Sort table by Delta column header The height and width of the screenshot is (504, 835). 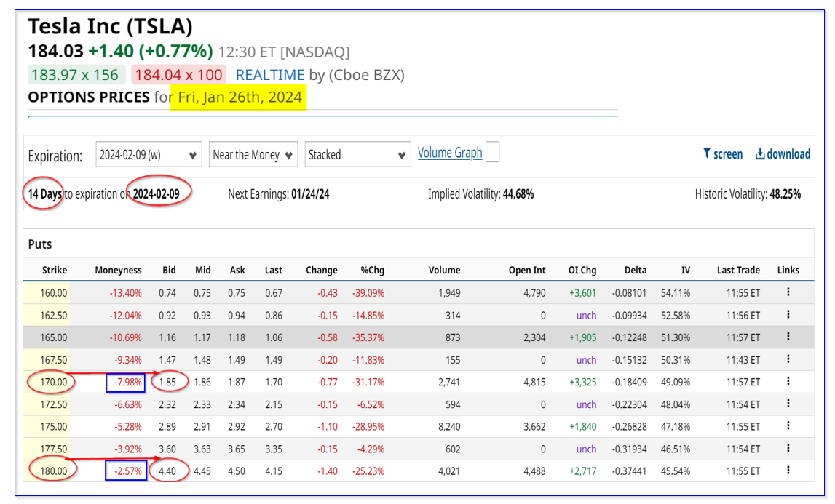tap(635, 270)
